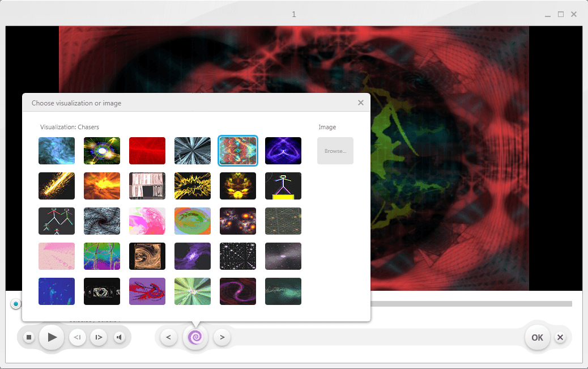The width and height of the screenshot is (588, 369).
Task: Select the blue swirl visualization thumbnail
Action: [57, 151]
